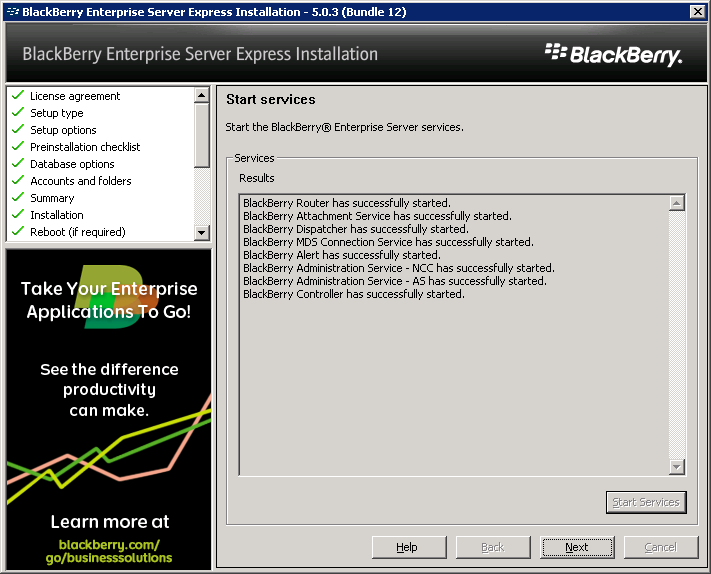Image resolution: width=711 pixels, height=574 pixels.
Task: Click the Results label
Action: (257, 178)
